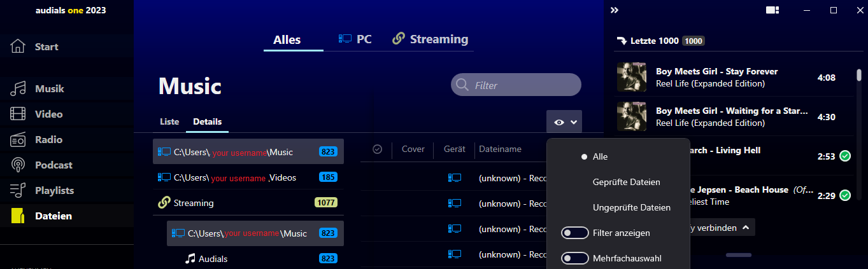The image size is (868, 269).
Task: Click the 4:08 duration of Stay Forever
Action: coord(826,78)
